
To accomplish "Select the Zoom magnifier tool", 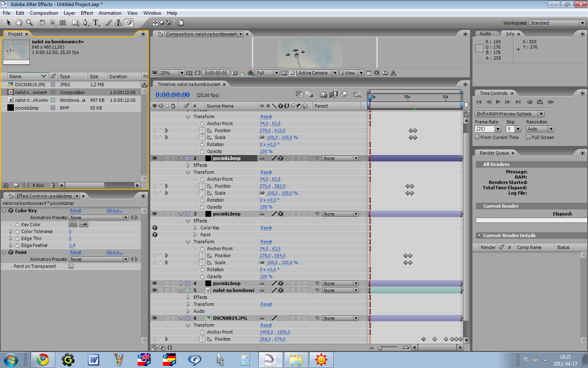I will coord(29,23).
